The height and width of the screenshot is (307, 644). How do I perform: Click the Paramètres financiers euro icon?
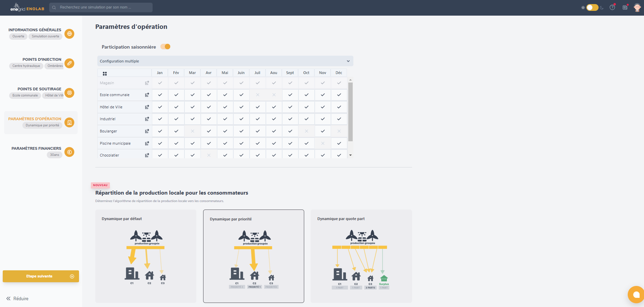click(69, 152)
